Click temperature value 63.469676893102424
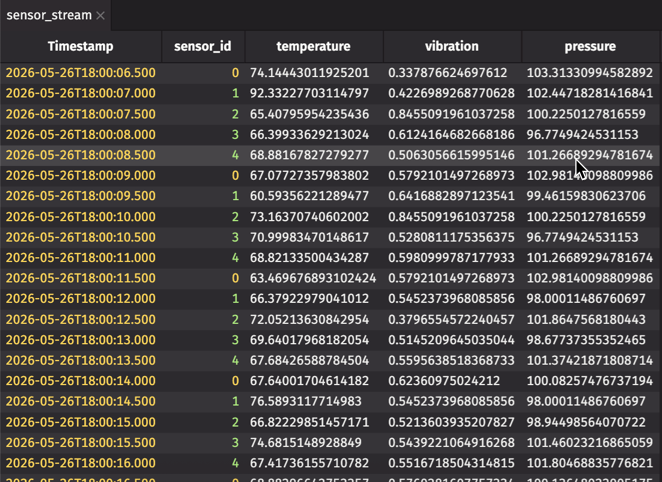662x482 pixels. [313, 278]
